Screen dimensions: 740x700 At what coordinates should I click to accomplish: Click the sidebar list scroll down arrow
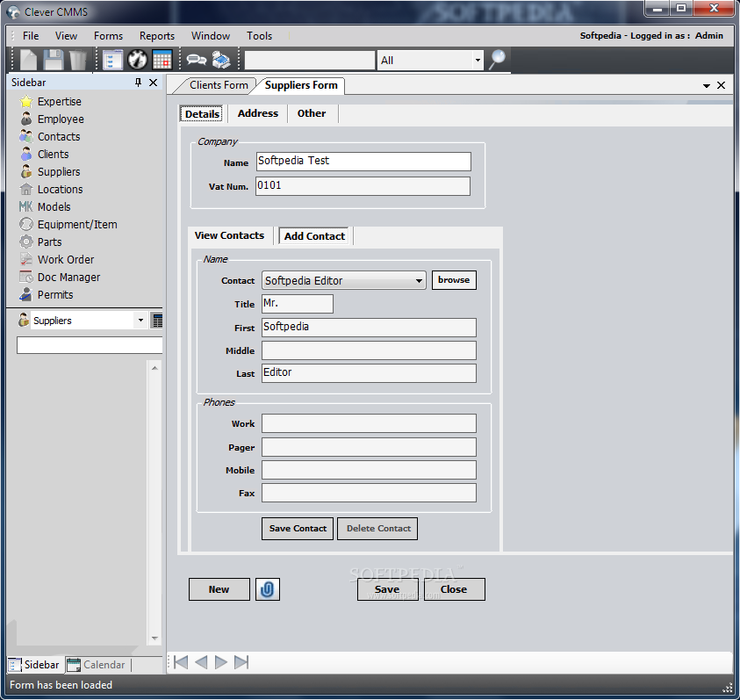click(x=154, y=639)
